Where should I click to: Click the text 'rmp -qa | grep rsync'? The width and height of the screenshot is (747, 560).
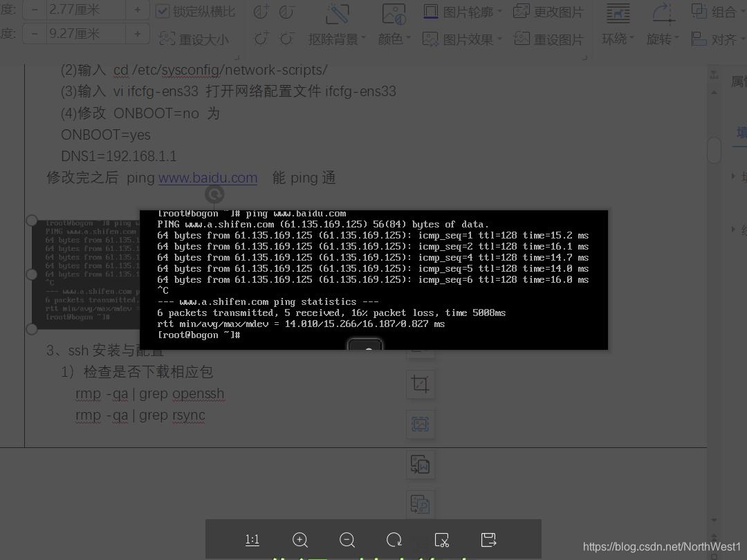tap(140, 416)
